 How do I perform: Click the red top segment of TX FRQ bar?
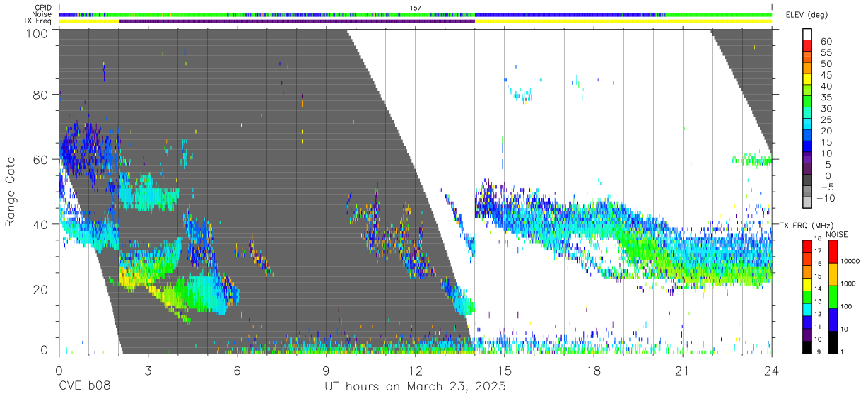coord(807,246)
